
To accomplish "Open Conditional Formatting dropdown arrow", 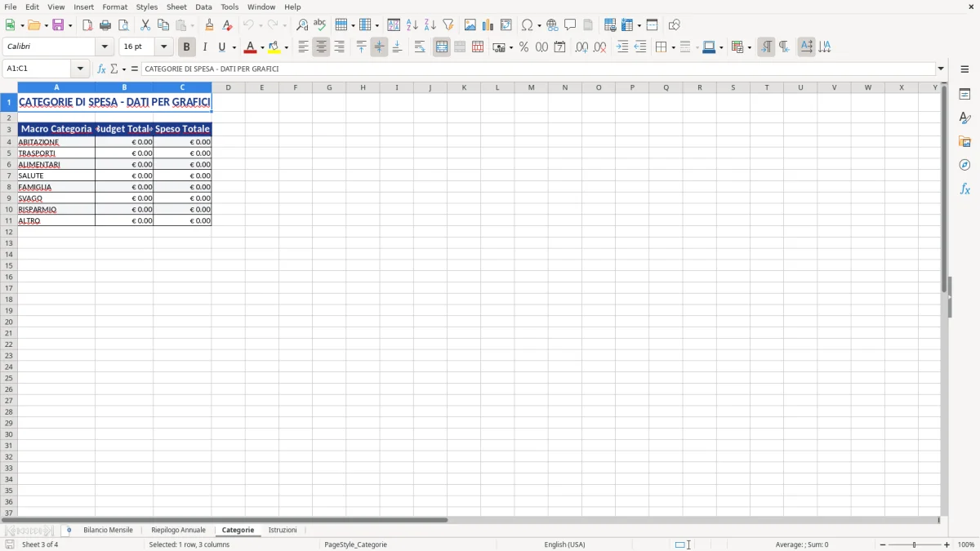I will coord(749,47).
